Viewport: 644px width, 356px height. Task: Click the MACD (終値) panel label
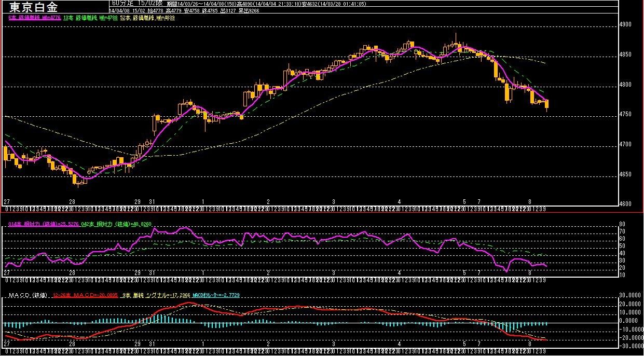(x=29, y=295)
